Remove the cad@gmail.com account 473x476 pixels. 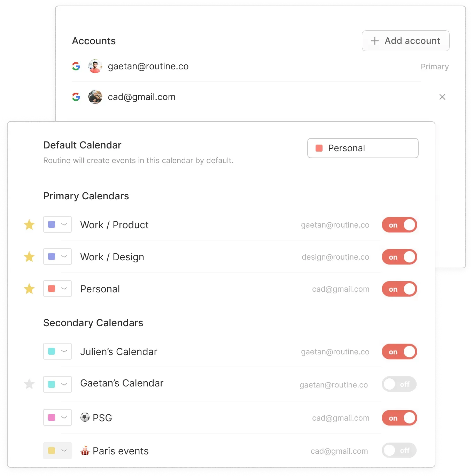click(442, 97)
